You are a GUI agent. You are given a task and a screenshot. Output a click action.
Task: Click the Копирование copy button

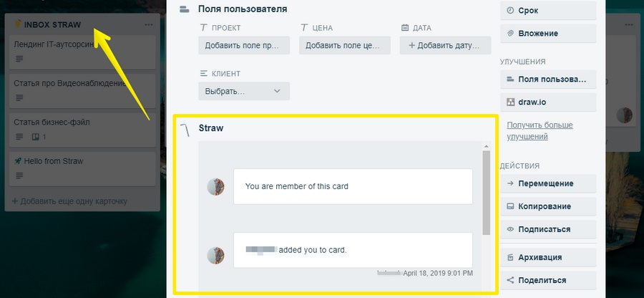tap(548, 206)
